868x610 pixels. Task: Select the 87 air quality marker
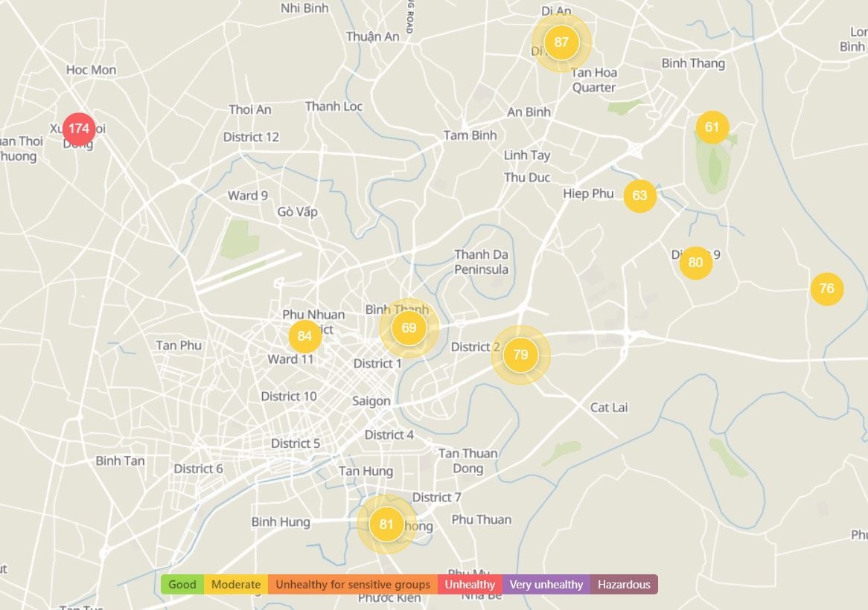561,42
